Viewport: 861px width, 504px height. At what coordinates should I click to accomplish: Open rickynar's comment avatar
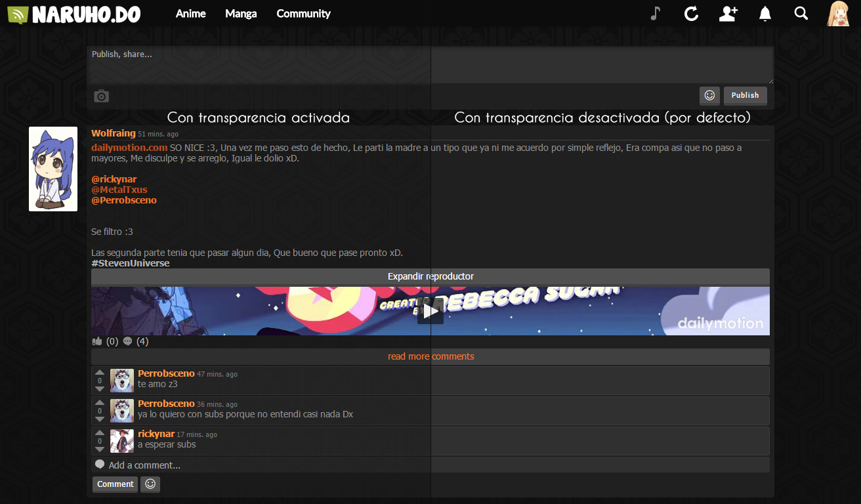pyautogui.click(x=122, y=441)
